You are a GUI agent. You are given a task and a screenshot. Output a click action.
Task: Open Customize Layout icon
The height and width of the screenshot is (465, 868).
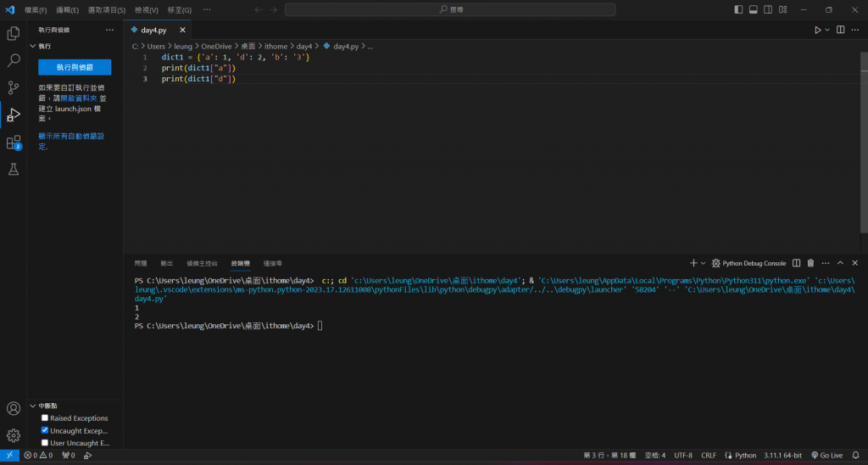(x=783, y=9)
